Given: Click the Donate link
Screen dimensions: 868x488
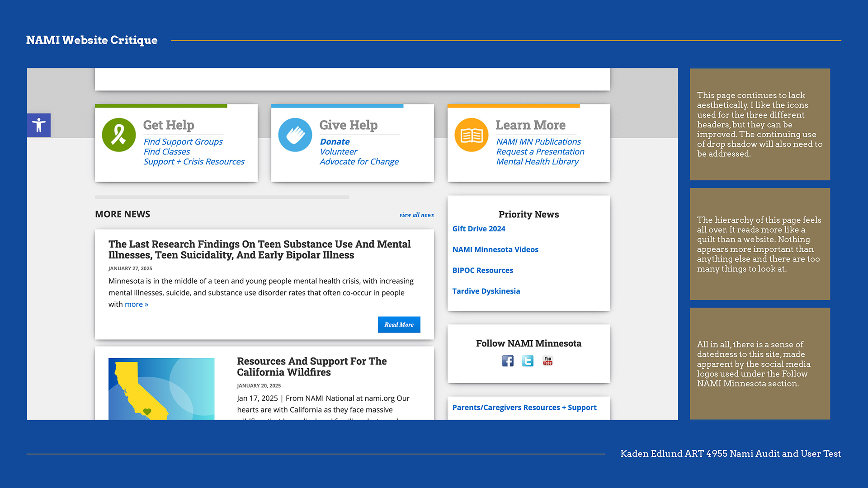Looking at the screenshot, I should pyautogui.click(x=335, y=141).
